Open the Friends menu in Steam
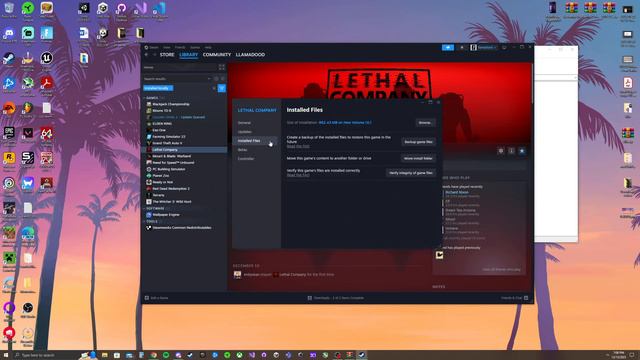 (180, 47)
